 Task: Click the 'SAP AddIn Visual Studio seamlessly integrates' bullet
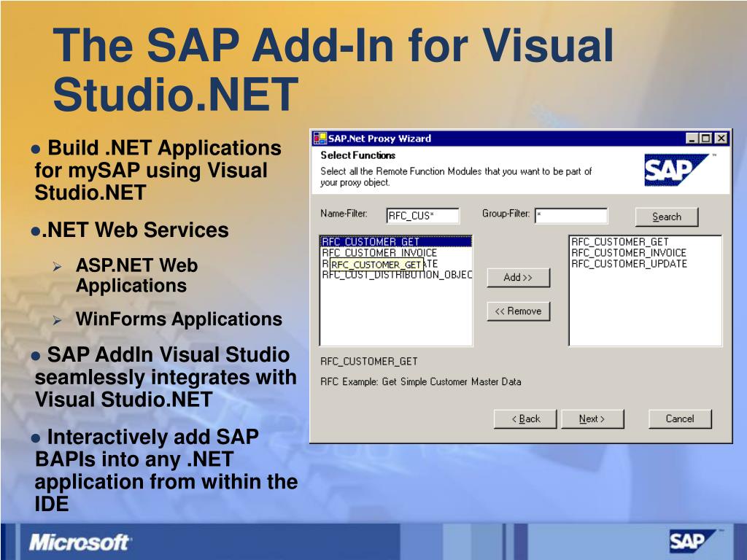click(x=166, y=377)
